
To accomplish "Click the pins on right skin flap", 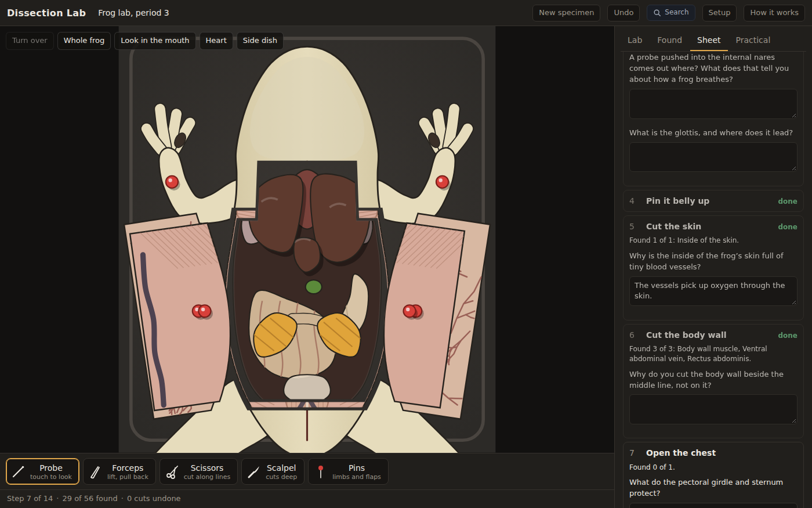I will (412, 311).
